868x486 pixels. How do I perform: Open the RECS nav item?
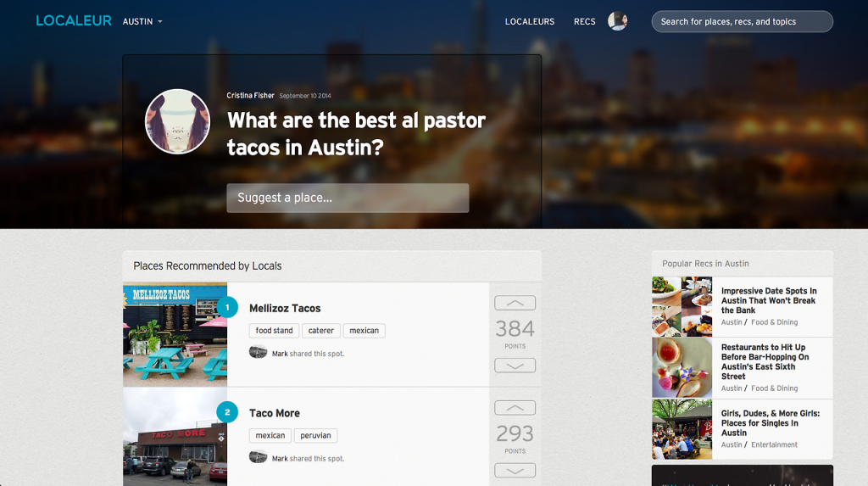585,21
